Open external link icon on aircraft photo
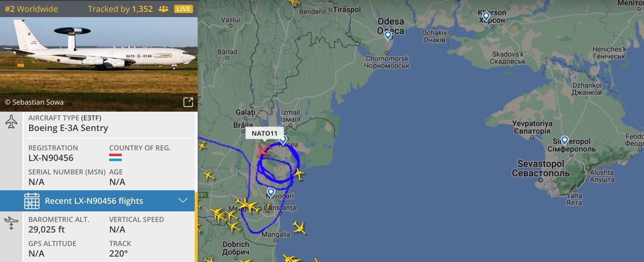 [188, 102]
